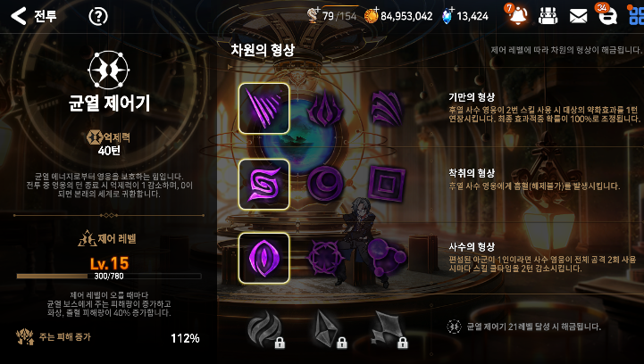
Task: Pick the purple triple-claw form icon
Action: click(386, 108)
